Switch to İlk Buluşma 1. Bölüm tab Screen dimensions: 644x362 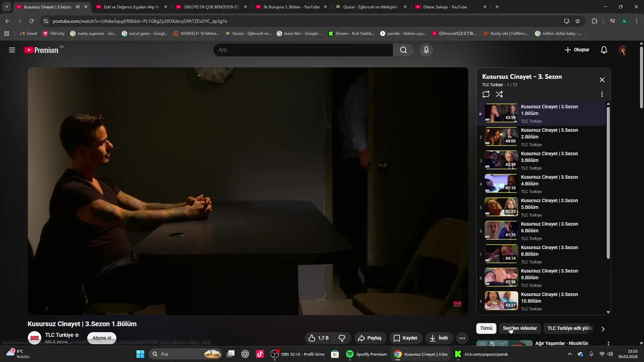tap(291, 7)
